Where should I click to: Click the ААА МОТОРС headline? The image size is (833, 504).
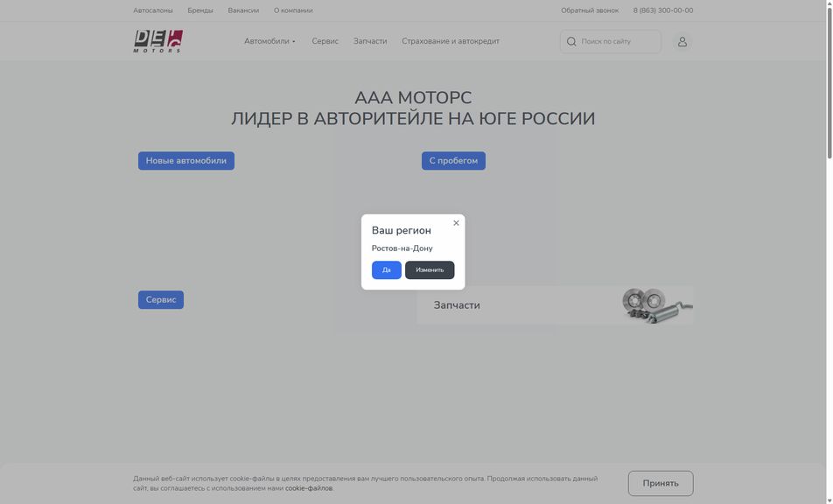click(413, 98)
